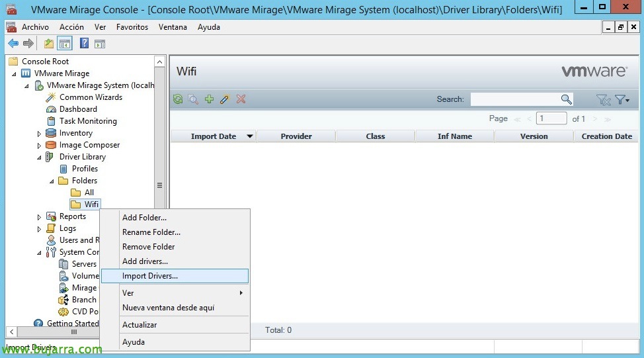
Task: Click the search magnifier button
Action: click(x=566, y=99)
